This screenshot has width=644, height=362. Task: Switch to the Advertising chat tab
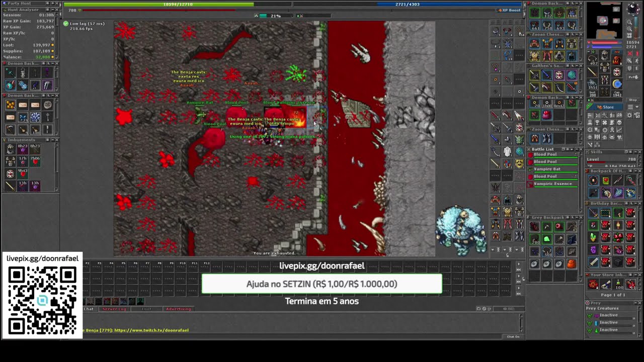(x=179, y=309)
